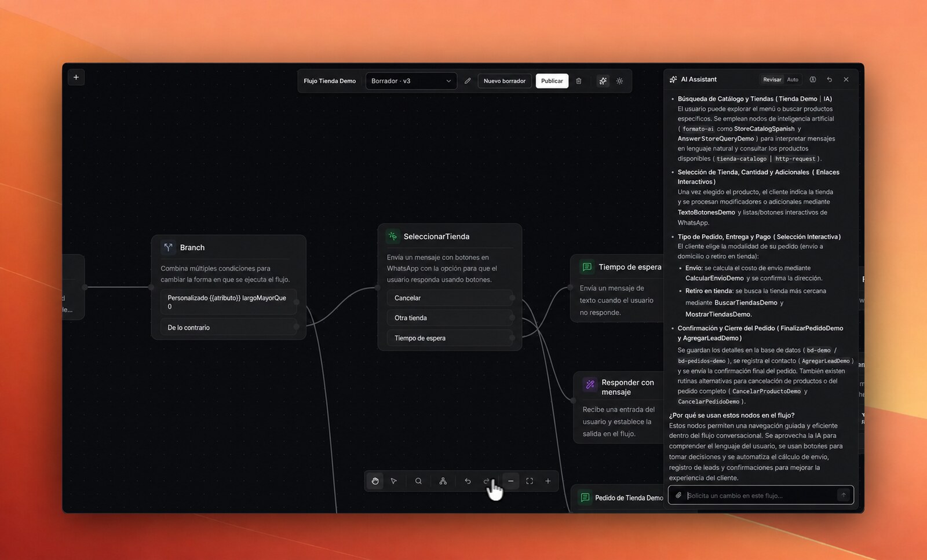Attach file with paperclip icon
Image resolution: width=927 pixels, height=560 pixels.
(678, 495)
